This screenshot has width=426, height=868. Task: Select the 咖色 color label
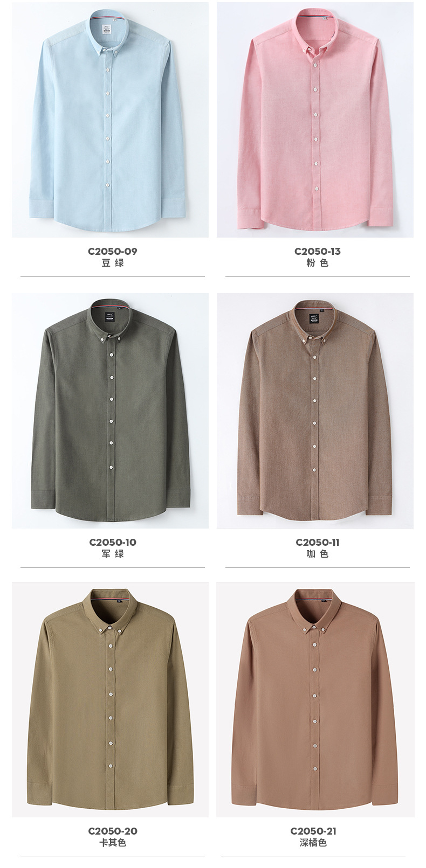click(x=318, y=554)
